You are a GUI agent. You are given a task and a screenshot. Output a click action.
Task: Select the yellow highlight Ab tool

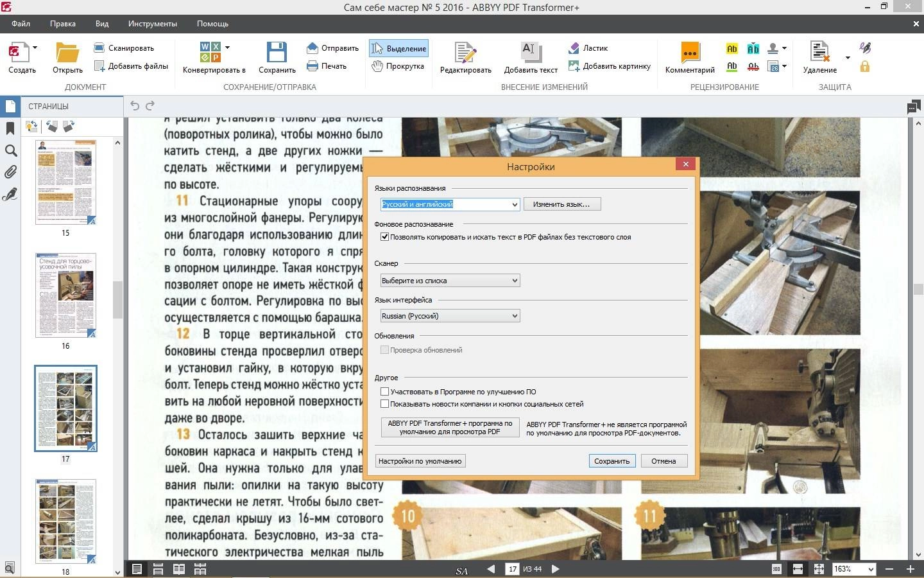(x=732, y=48)
